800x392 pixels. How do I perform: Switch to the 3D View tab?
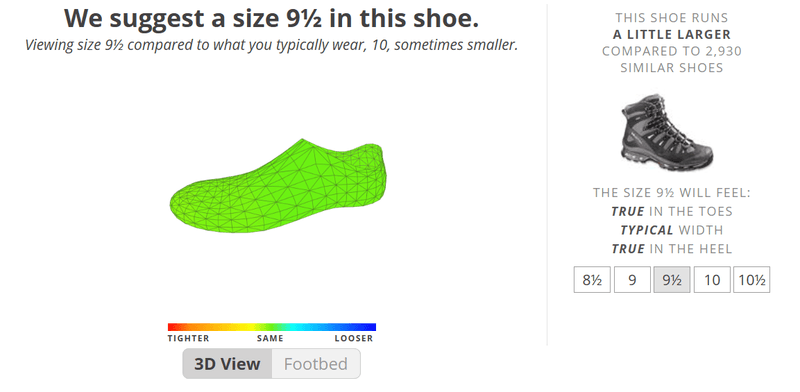click(x=227, y=364)
